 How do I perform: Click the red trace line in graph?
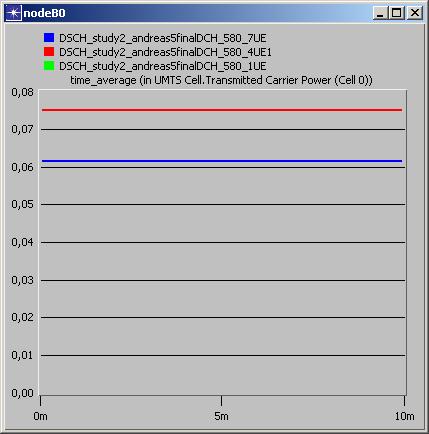click(x=222, y=110)
